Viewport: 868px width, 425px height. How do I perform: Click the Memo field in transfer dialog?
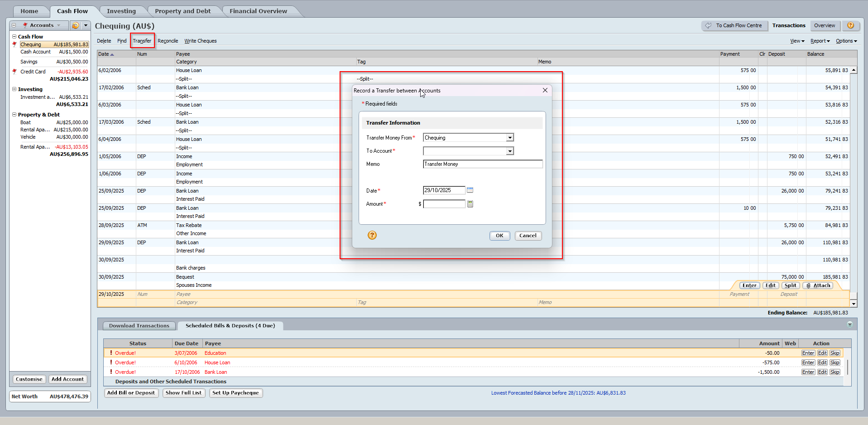click(x=483, y=164)
